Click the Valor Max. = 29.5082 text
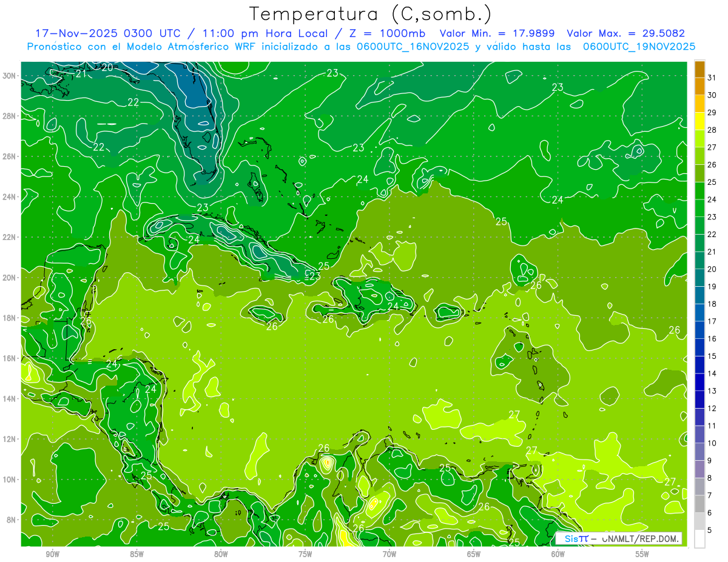 (625, 33)
